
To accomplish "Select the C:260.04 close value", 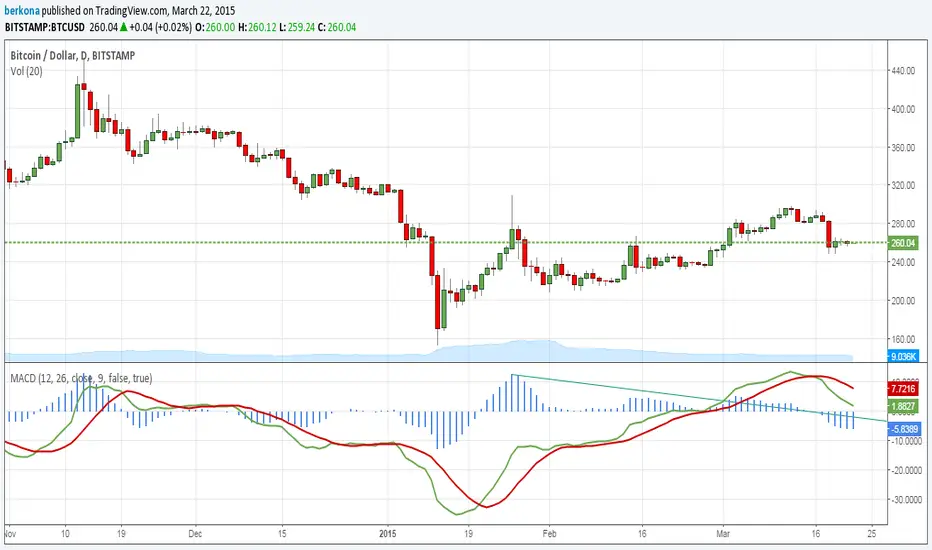I will point(337,27).
